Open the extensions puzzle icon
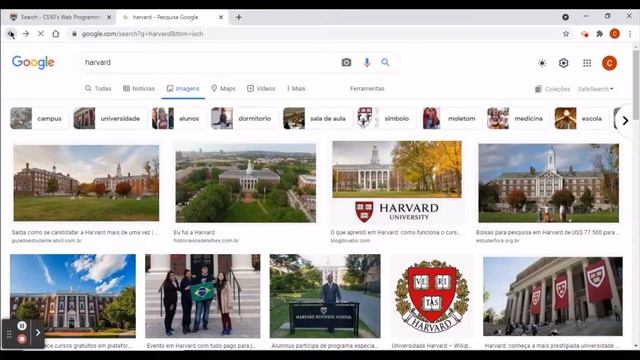Viewport: 640px width, 360px height. 599,34
